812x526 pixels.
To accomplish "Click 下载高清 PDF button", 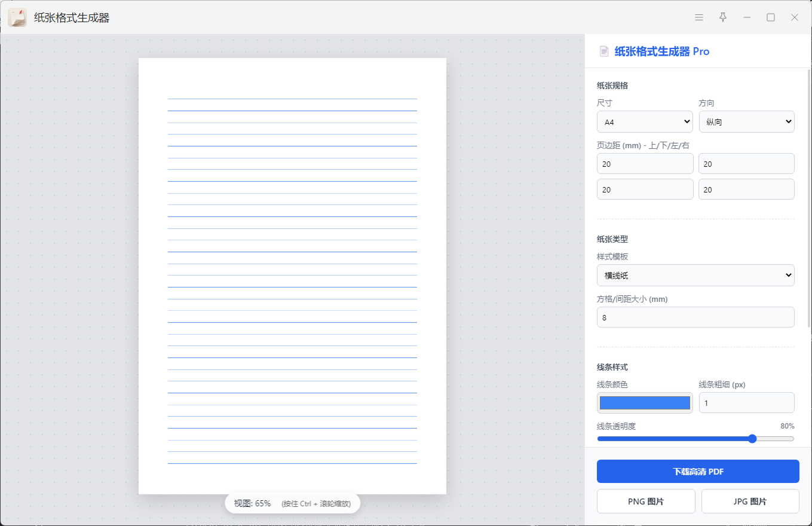I will [698, 471].
